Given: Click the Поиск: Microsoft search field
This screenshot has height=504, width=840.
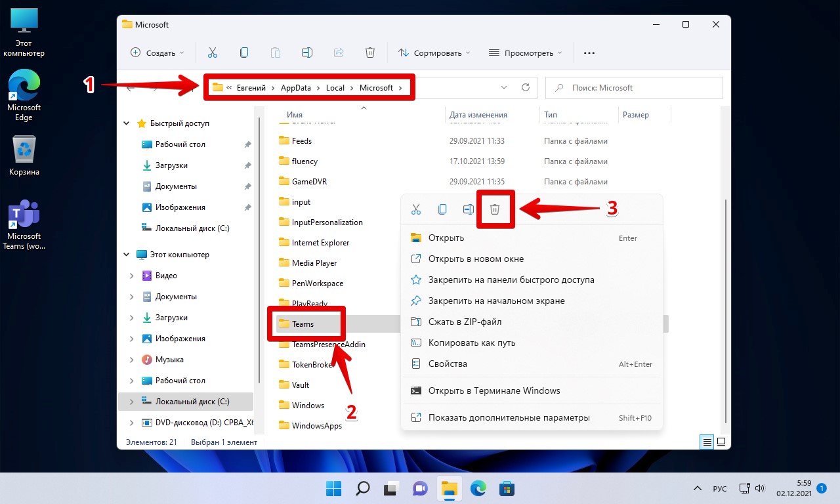Looking at the screenshot, I should [x=634, y=87].
